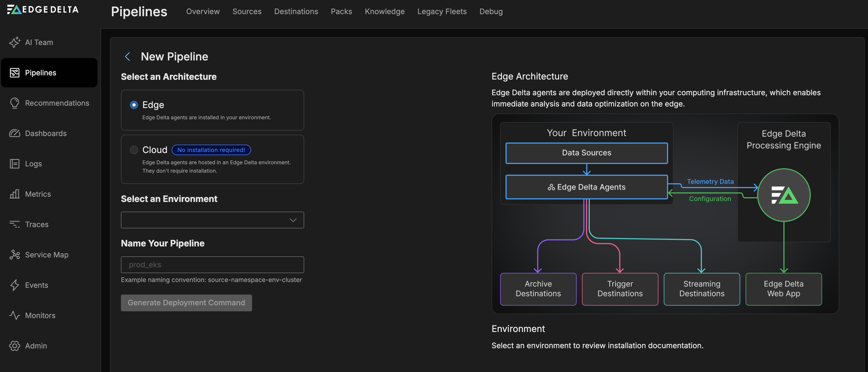868x372 pixels.
Task: Click the Events lightning bolt icon
Action: pos(14,285)
